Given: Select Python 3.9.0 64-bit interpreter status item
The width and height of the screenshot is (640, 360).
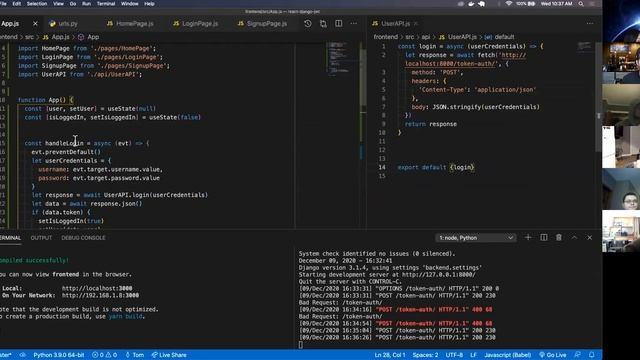Looking at the screenshot, I should (x=59, y=355).
